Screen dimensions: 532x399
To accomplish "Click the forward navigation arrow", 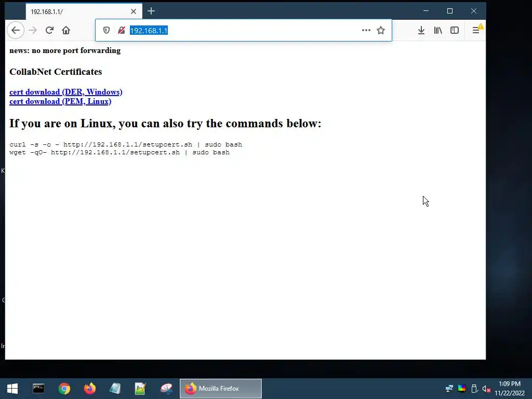I will tap(33, 30).
